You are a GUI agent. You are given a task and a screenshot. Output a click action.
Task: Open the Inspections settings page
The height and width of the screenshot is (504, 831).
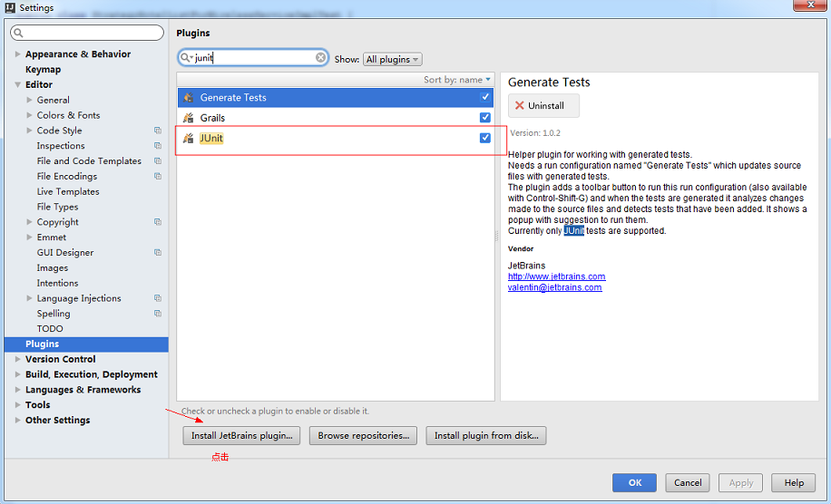(x=61, y=146)
